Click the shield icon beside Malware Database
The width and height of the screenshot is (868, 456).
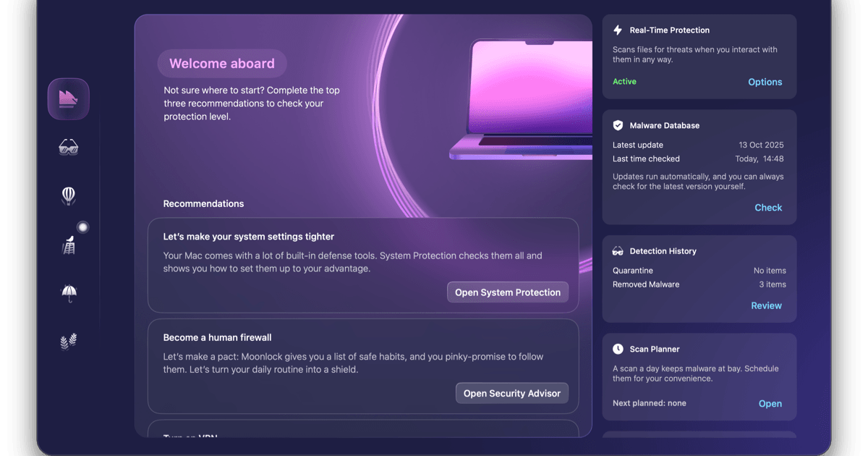[618, 125]
